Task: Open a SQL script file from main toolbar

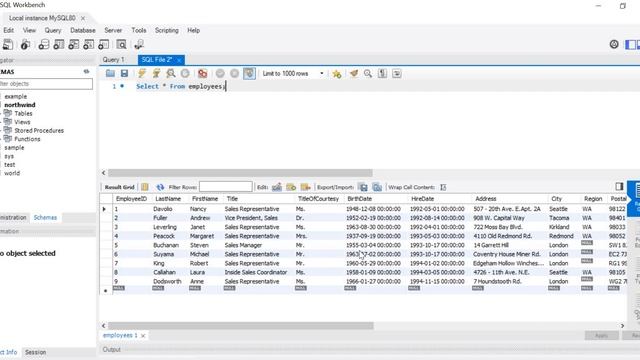Action: point(8,44)
